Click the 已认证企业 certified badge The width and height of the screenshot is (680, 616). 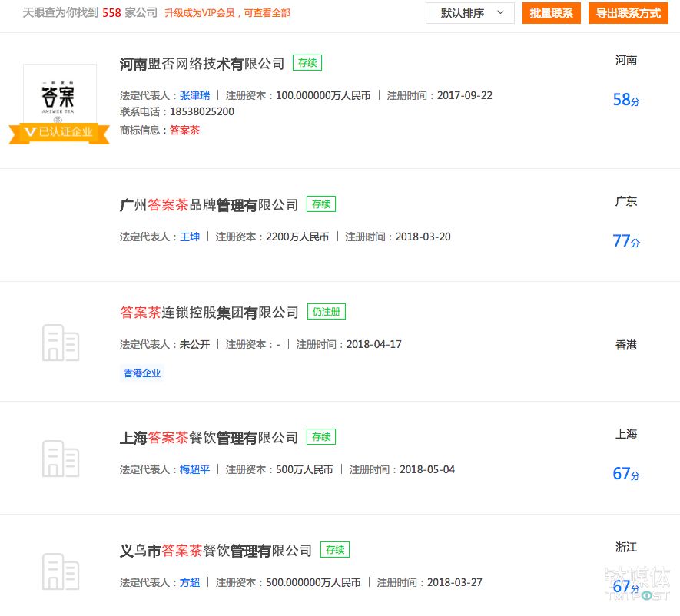pyautogui.click(x=59, y=132)
